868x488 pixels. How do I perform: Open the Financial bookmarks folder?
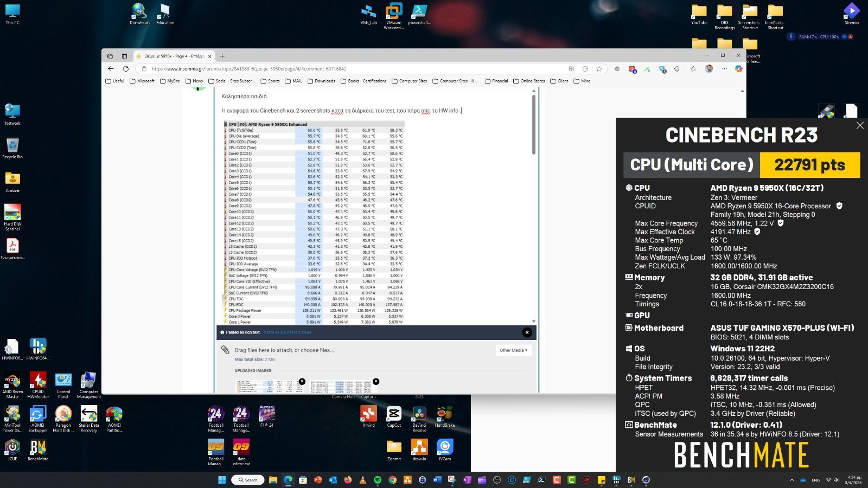tap(496, 81)
